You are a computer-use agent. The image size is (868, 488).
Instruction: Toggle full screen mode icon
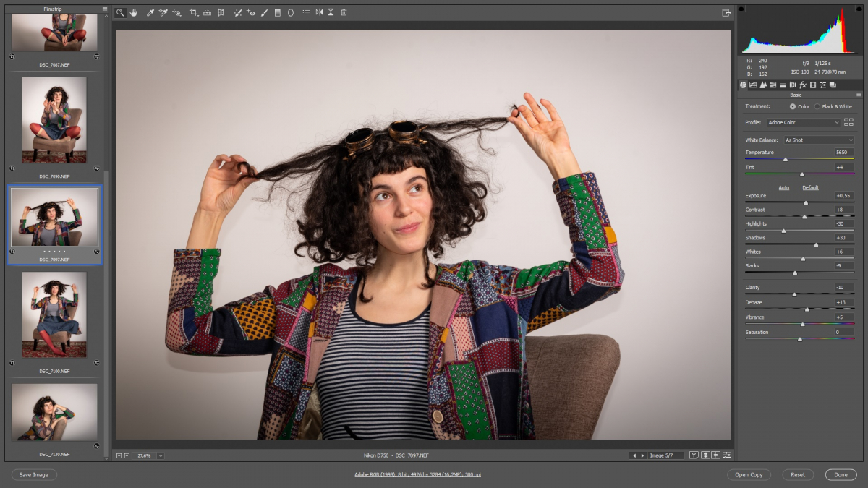[726, 13]
